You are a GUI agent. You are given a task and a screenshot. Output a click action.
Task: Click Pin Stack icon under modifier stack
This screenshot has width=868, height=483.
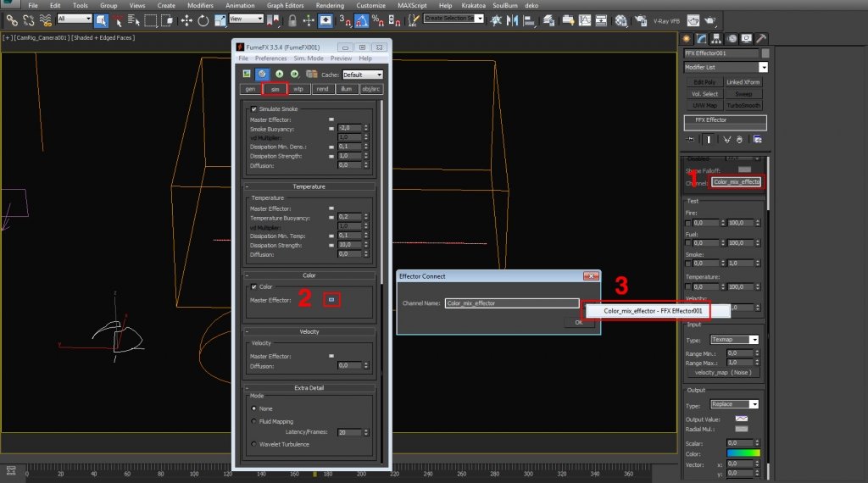pyautogui.click(x=690, y=140)
